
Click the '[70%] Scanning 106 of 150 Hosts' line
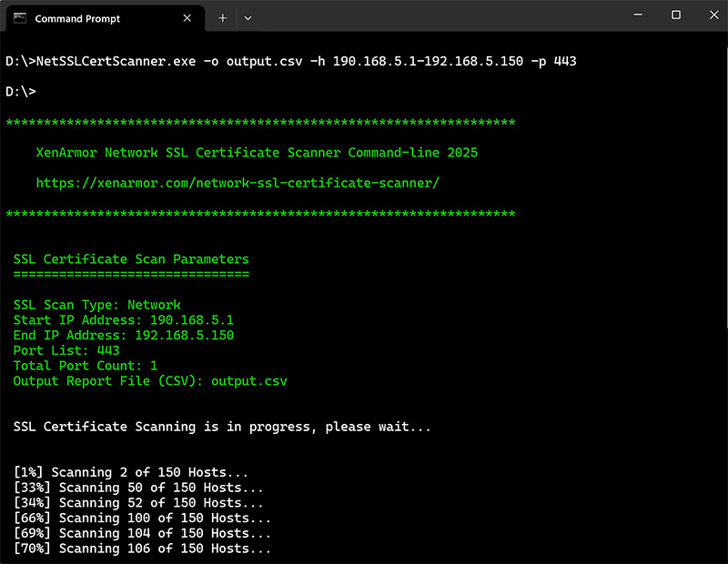[x=142, y=549]
